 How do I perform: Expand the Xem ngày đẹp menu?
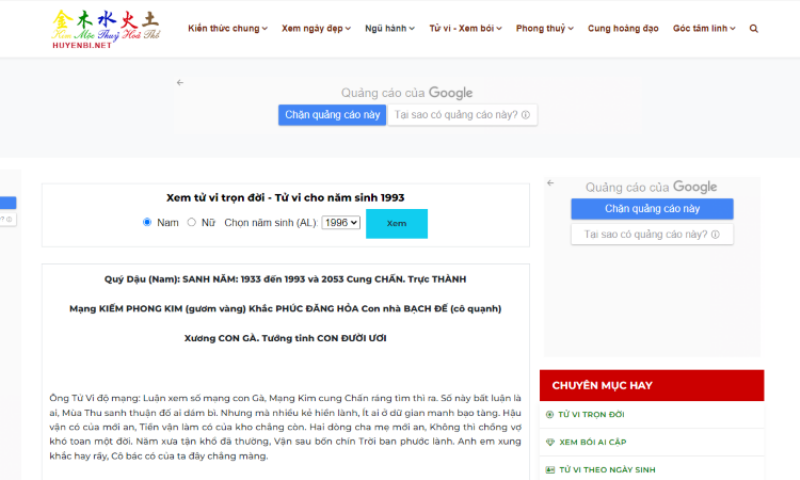(316, 29)
